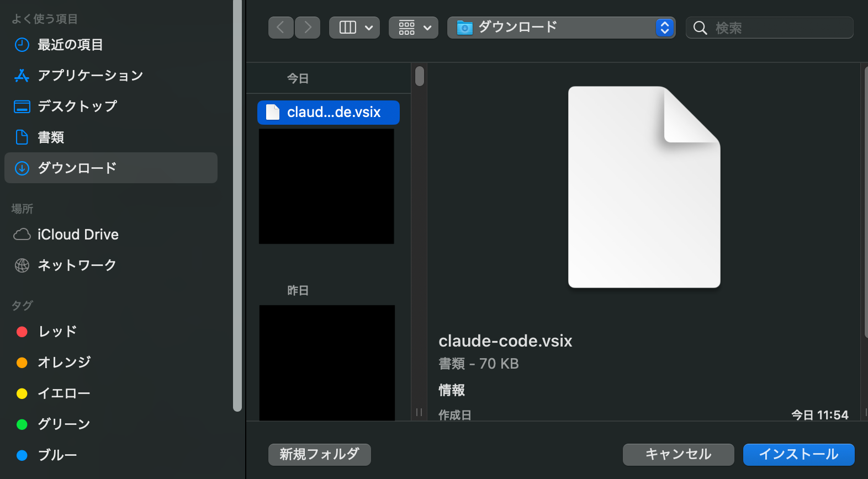Click the 検索 search field
868x479 pixels.
pos(770,28)
